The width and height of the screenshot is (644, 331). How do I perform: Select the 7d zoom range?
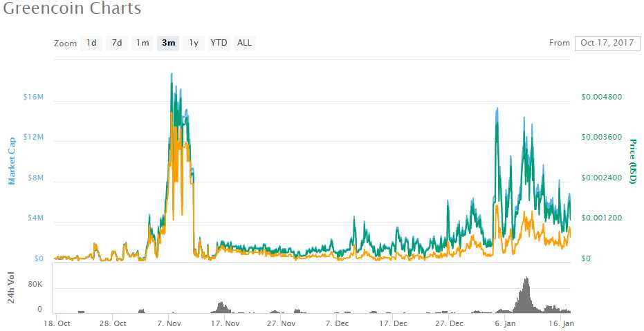tap(117, 43)
